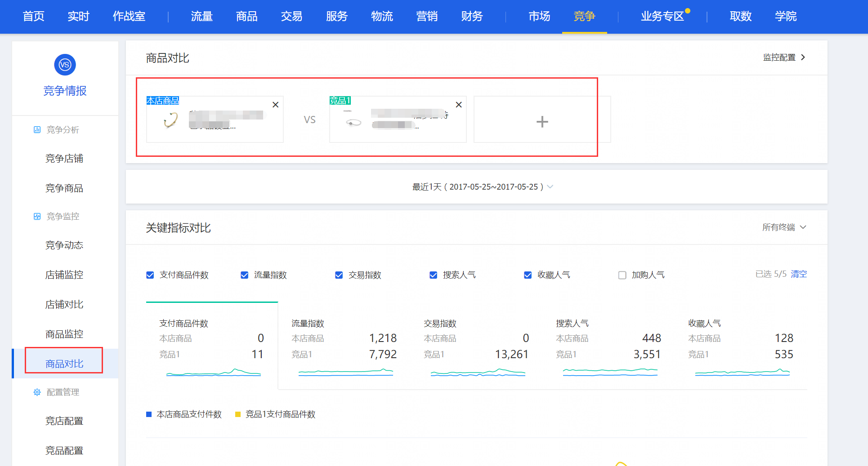The height and width of the screenshot is (466, 868).
Task: Select the 流量指数 metric card
Action: click(344, 346)
